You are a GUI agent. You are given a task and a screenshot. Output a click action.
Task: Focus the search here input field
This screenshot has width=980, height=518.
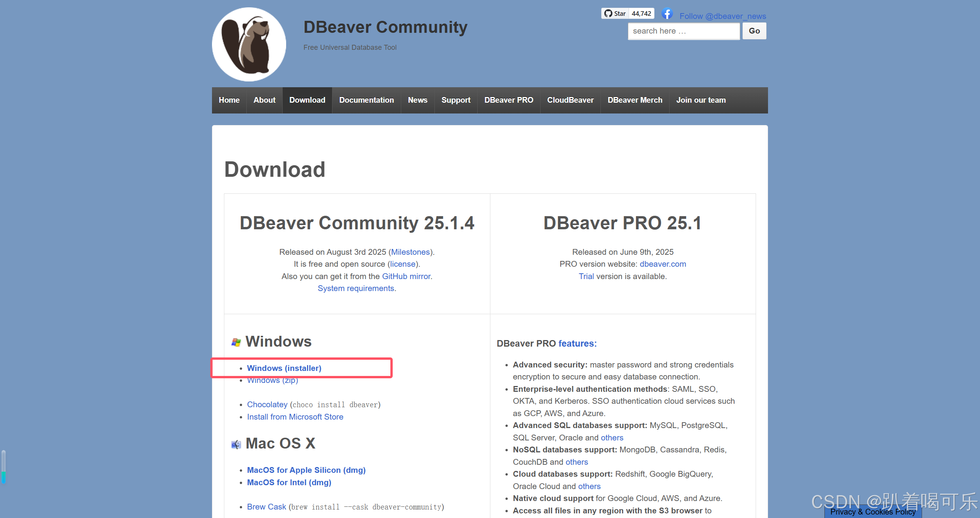click(x=683, y=31)
